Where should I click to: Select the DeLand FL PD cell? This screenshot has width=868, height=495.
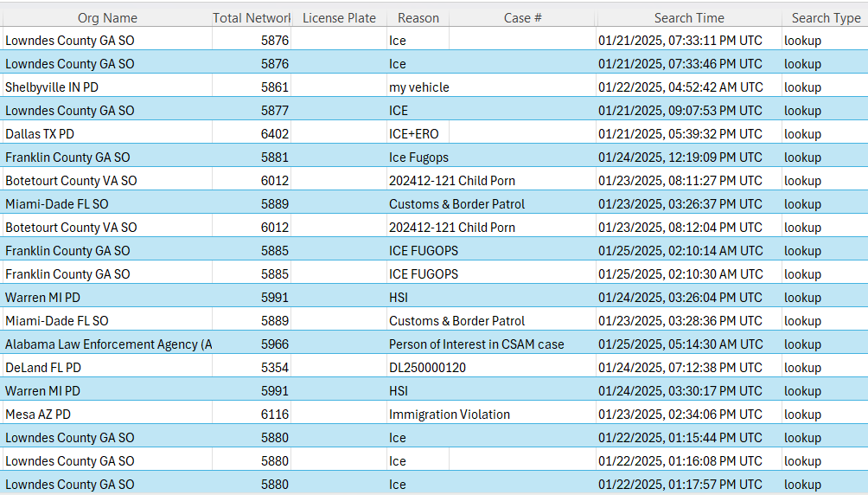pyautogui.click(x=107, y=368)
